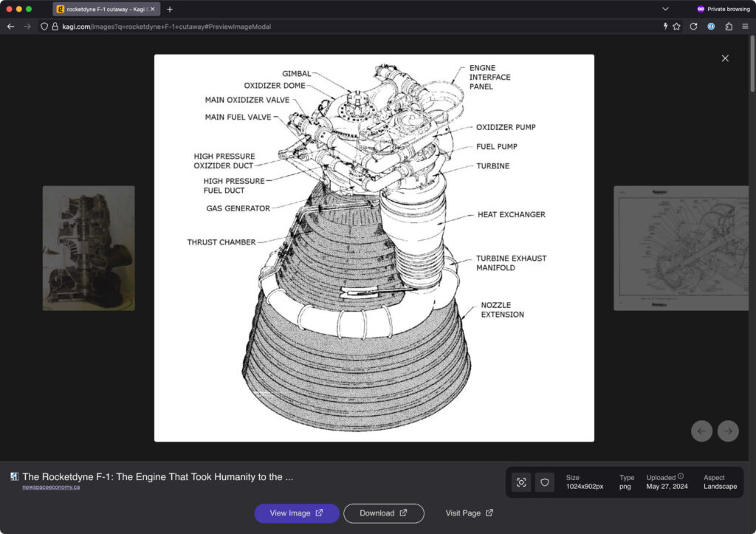Click the page vertical scrollbar
The width and height of the screenshot is (756, 534).
point(752,63)
